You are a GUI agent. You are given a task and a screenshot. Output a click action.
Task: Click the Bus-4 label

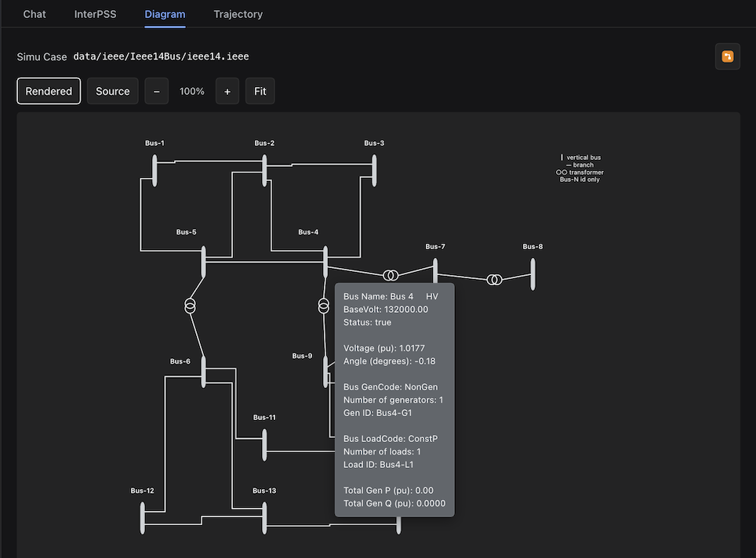(x=308, y=232)
